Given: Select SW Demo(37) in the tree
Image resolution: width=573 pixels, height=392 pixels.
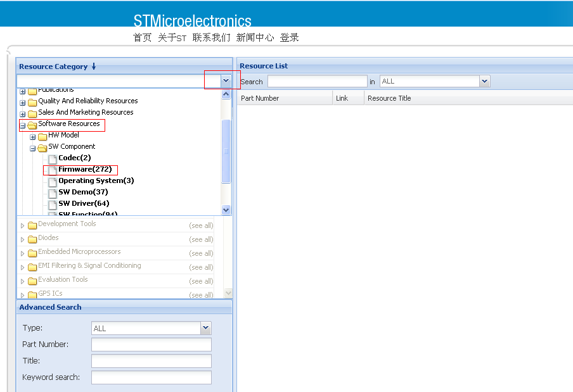Looking at the screenshot, I should [x=83, y=192].
